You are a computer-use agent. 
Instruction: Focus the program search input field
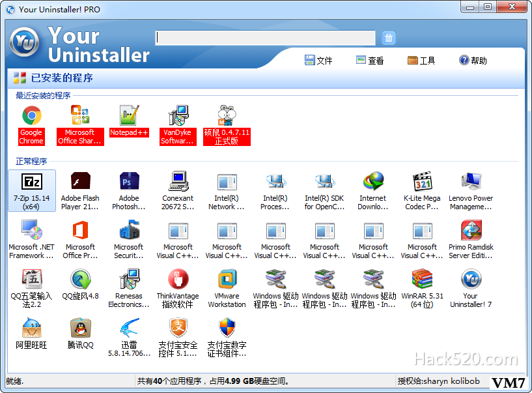[x=265, y=38]
